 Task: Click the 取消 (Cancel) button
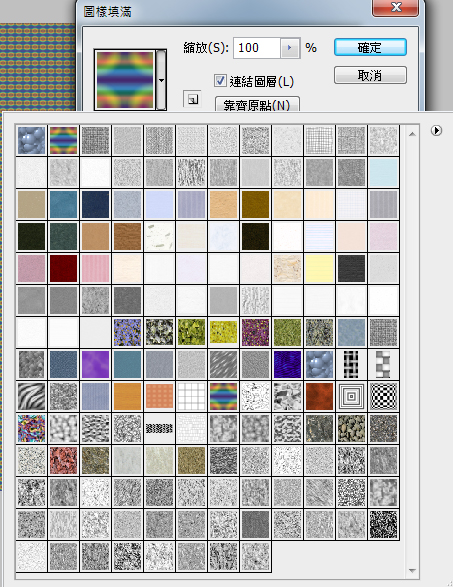point(370,75)
